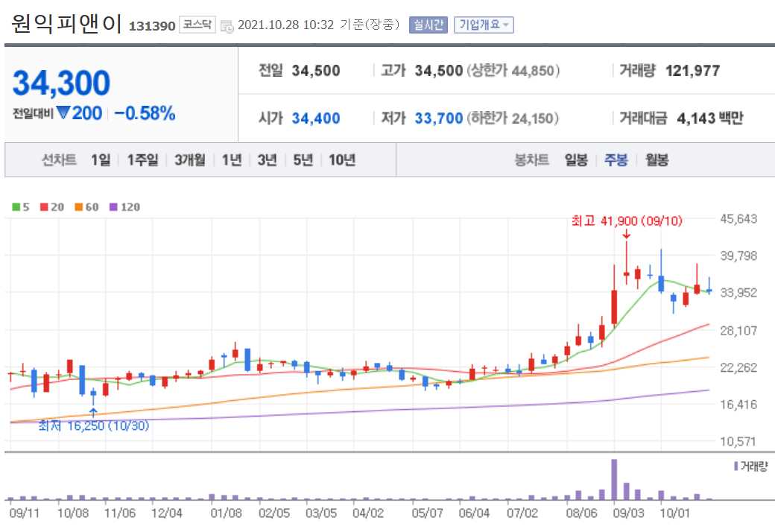
Task: Select the 1일 line chart period
Action: point(101,159)
